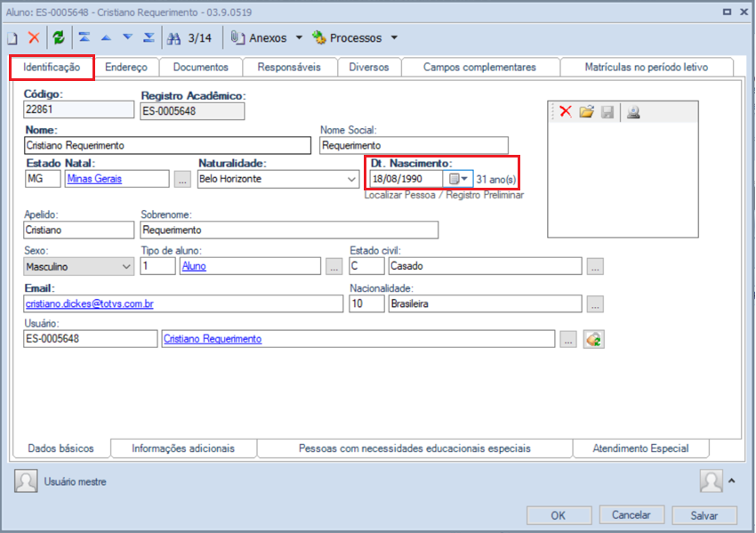The image size is (756, 533).
Task: Click the save photo disk icon
Action: coord(607,112)
